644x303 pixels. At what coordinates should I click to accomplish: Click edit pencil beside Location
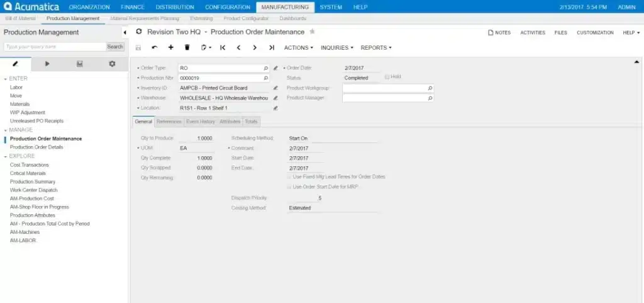tap(275, 108)
